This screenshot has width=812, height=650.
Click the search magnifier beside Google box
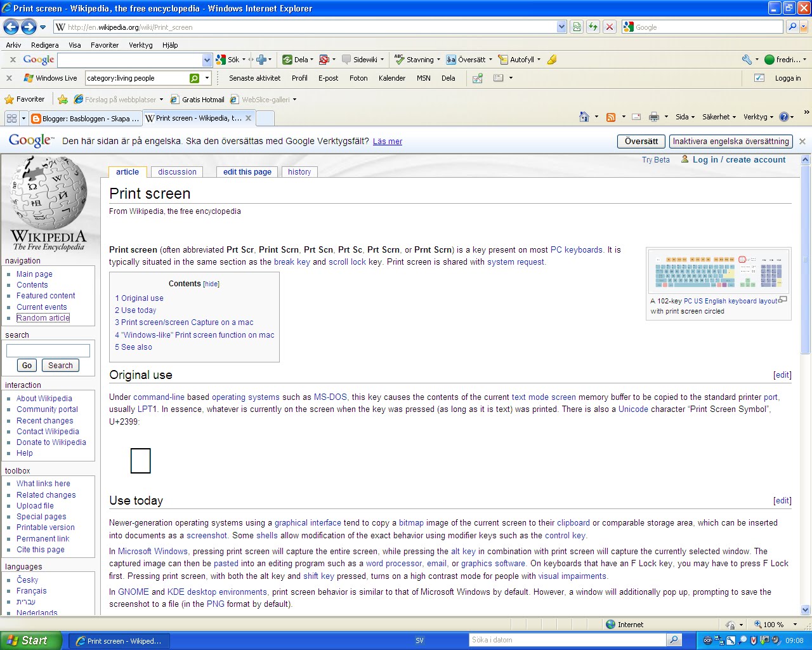792,27
